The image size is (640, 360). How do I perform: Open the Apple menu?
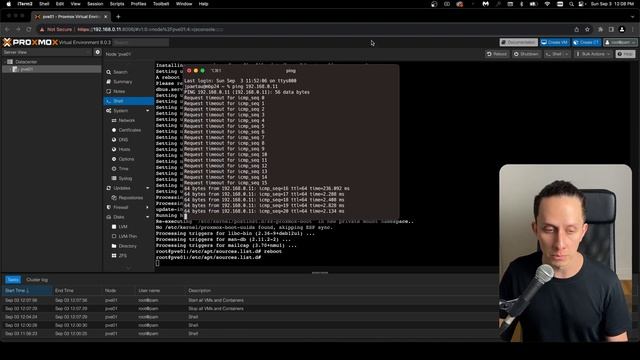9,4
